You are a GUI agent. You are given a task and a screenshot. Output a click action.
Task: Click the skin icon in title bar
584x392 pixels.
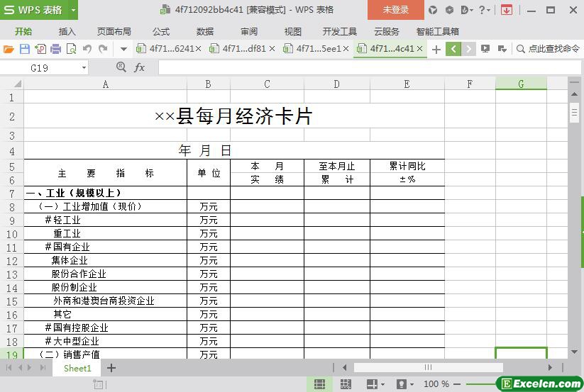pyautogui.click(x=433, y=10)
